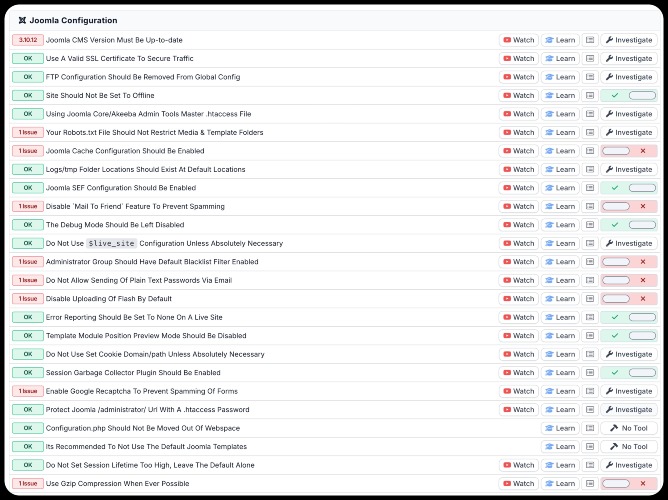Open notes icon on Session Garbage Collector row
The image size is (668, 500).
point(590,373)
